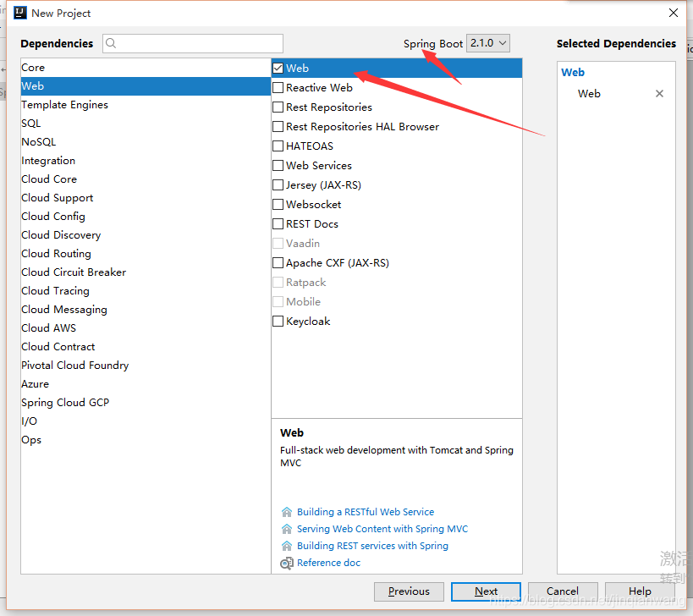Image resolution: width=693 pixels, height=616 pixels.
Task: Select the Cloud Core category
Action: click(x=146, y=179)
